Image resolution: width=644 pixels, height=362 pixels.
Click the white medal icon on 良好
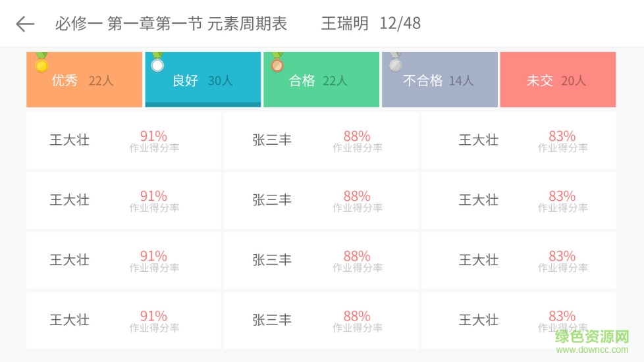tap(157, 64)
